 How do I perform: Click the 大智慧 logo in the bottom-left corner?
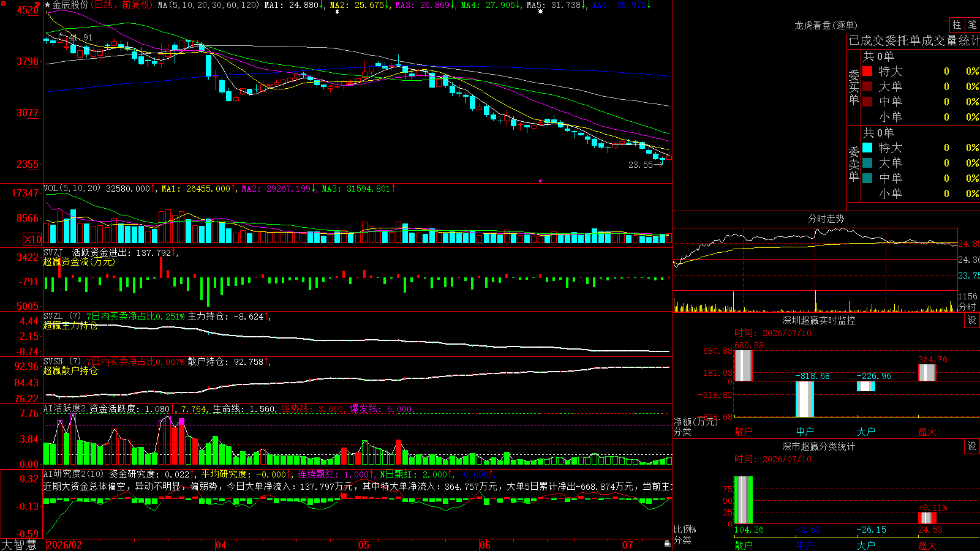19,545
